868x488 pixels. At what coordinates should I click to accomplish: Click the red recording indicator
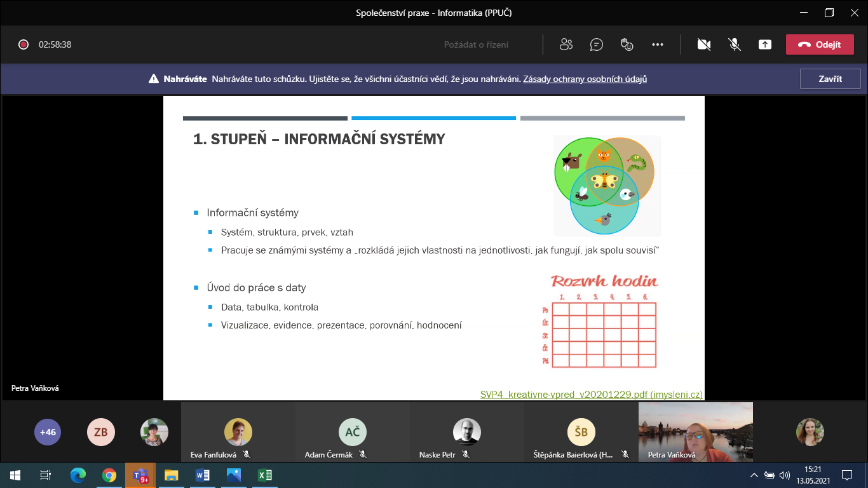(x=24, y=44)
